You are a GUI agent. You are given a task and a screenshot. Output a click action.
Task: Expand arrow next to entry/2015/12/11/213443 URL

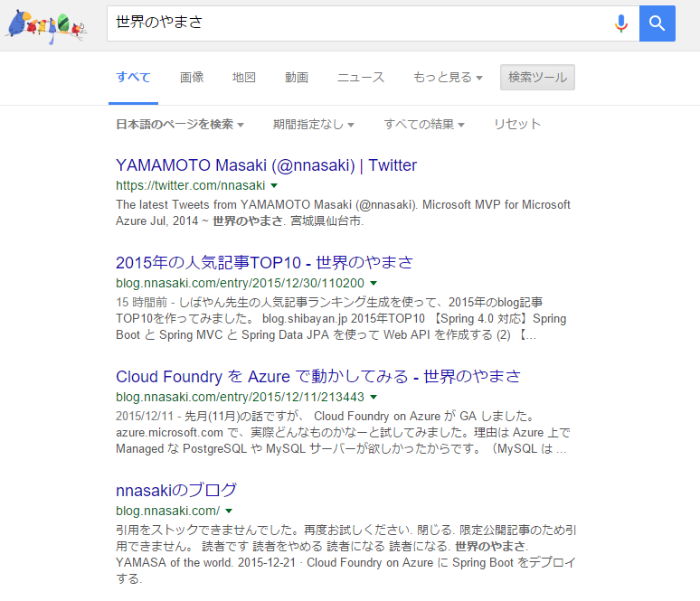click(374, 397)
